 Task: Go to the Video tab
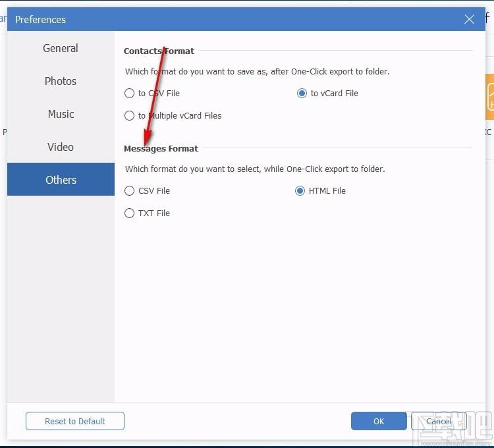pyautogui.click(x=61, y=147)
